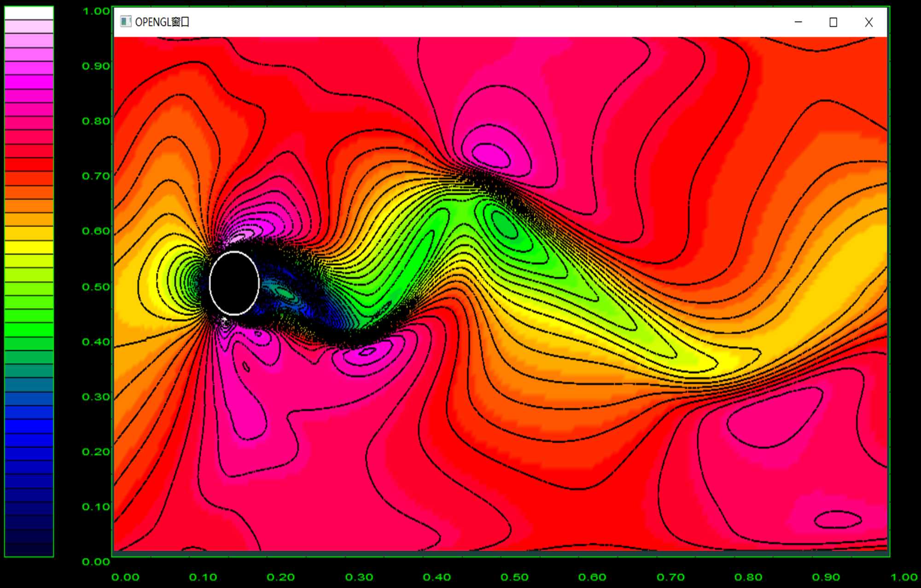Click the teal band in the color legend
921x588 pixels.
(x=29, y=371)
